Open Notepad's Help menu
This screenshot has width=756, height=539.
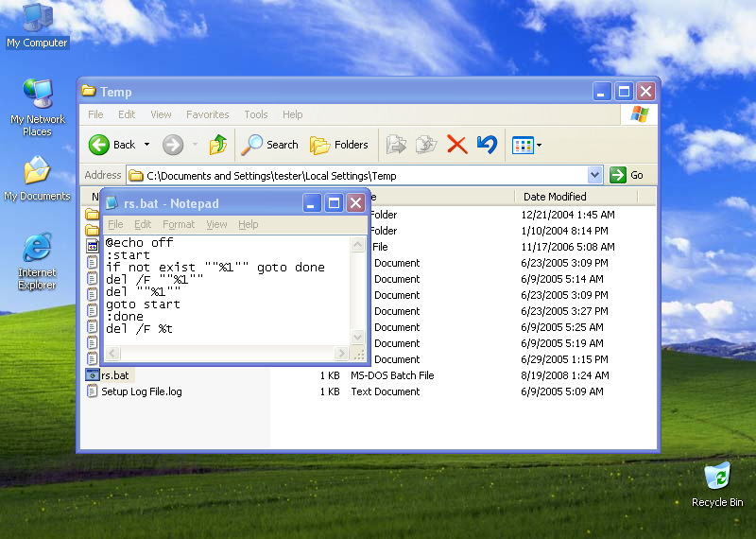pyautogui.click(x=249, y=224)
